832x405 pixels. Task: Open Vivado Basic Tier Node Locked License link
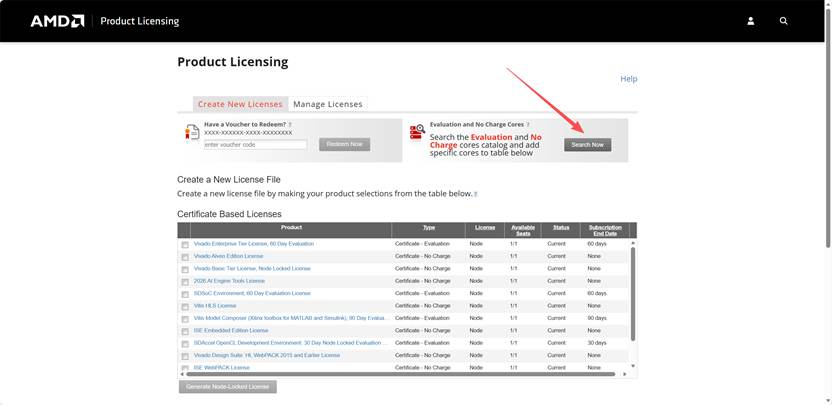pos(252,269)
